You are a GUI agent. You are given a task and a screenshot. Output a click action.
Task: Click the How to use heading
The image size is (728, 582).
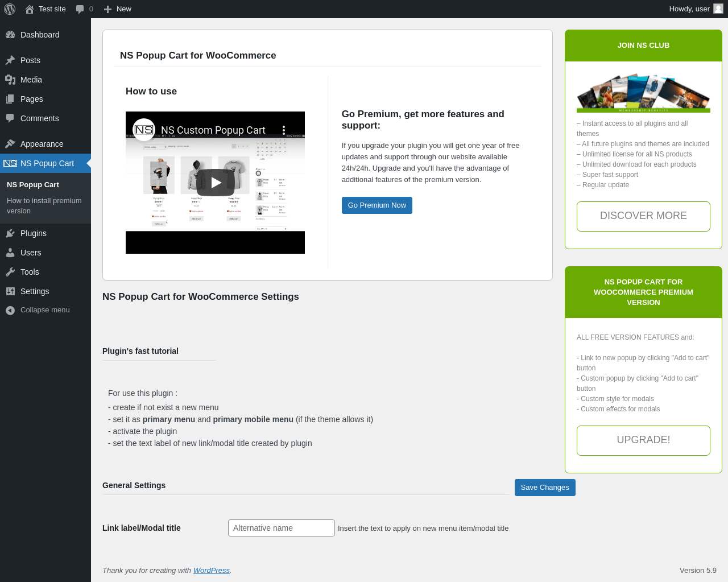pyautogui.click(x=151, y=91)
